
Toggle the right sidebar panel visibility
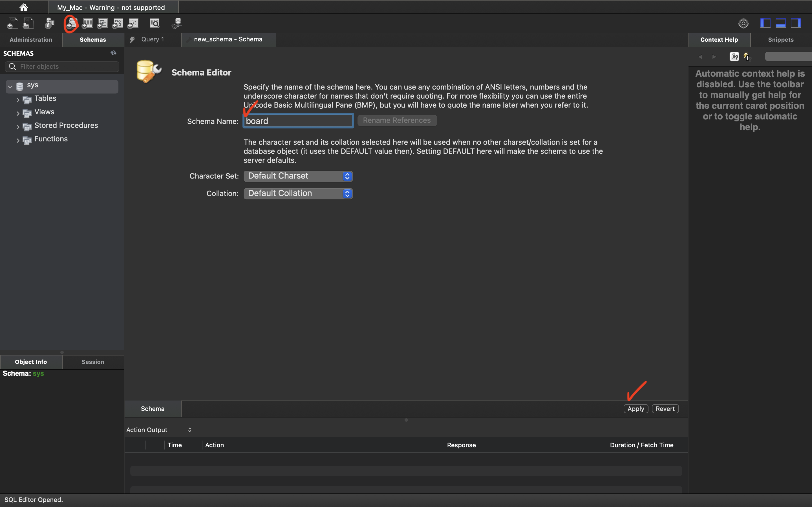coord(796,23)
